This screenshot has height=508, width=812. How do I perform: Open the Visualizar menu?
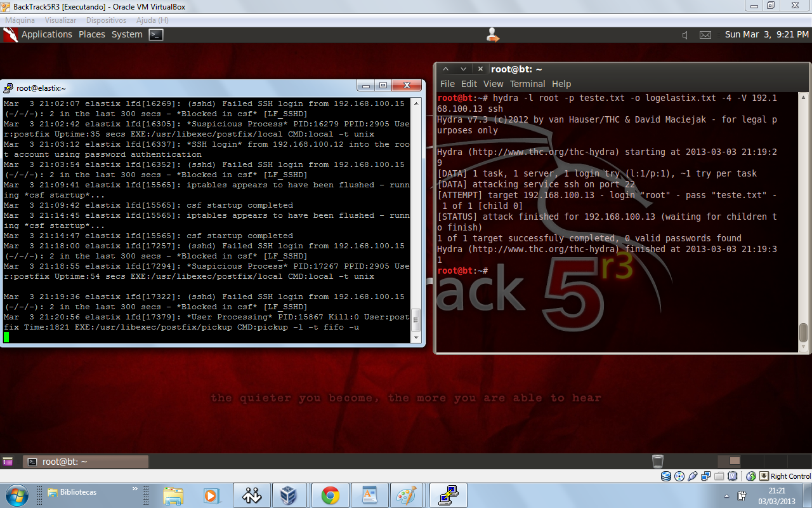(x=60, y=20)
